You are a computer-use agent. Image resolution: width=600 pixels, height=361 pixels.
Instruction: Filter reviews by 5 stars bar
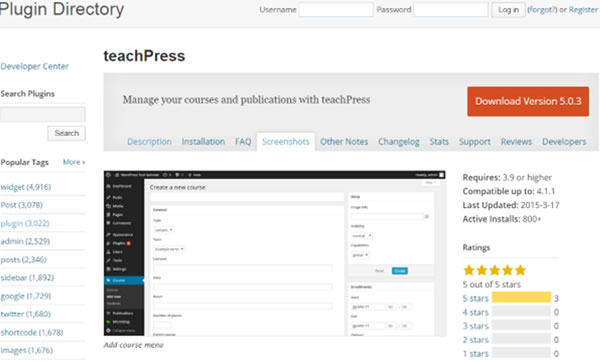click(x=521, y=297)
